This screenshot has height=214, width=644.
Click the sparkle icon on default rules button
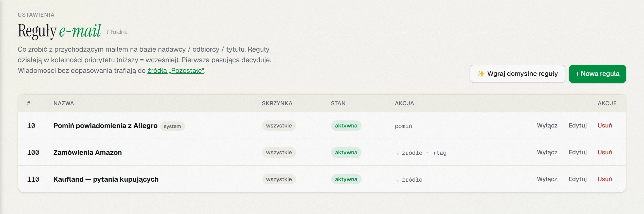[x=481, y=74]
